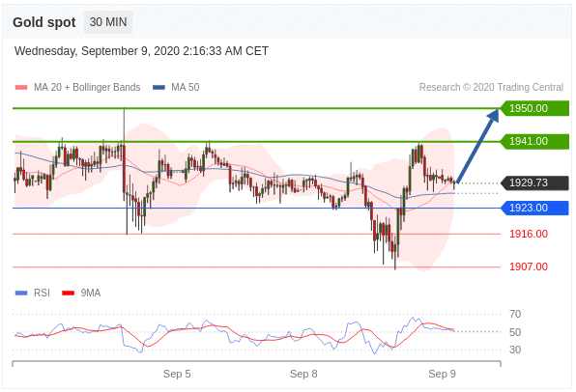Click the blue MA 50 legend swatch
The image size is (576, 392).
158,87
